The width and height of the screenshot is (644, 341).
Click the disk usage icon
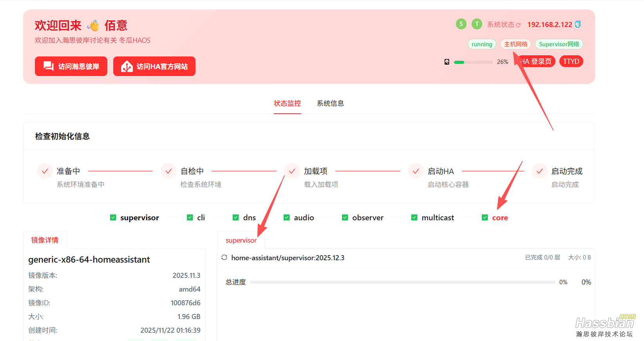coord(447,62)
